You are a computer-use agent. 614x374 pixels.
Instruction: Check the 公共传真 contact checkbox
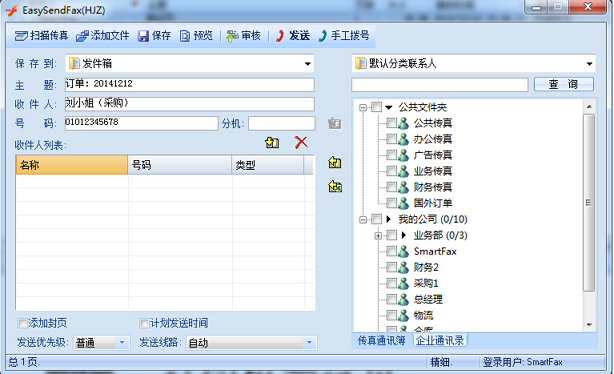[x=391, y=123]
